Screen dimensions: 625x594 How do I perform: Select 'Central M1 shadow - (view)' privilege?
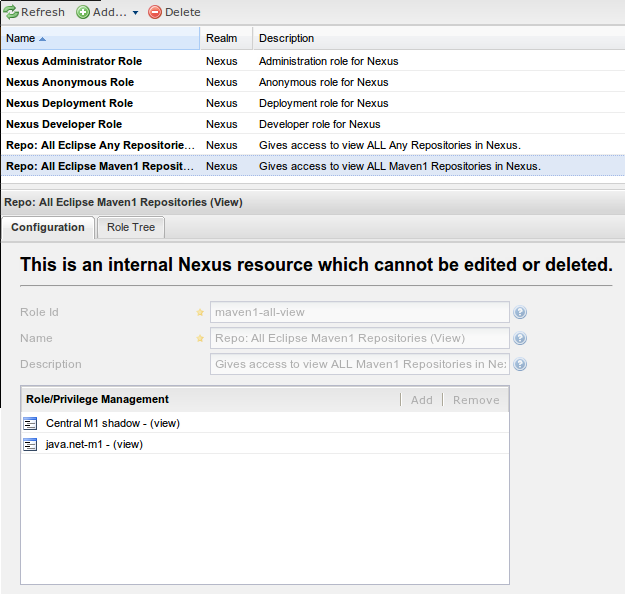tap(265, 423)
